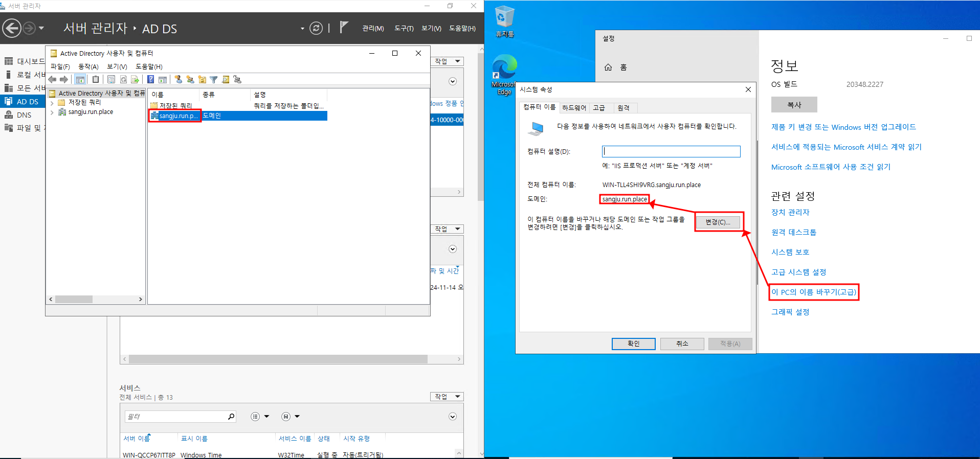
Task: Select the sangju.run.place node in the AD tree
Action: [91, 112]
